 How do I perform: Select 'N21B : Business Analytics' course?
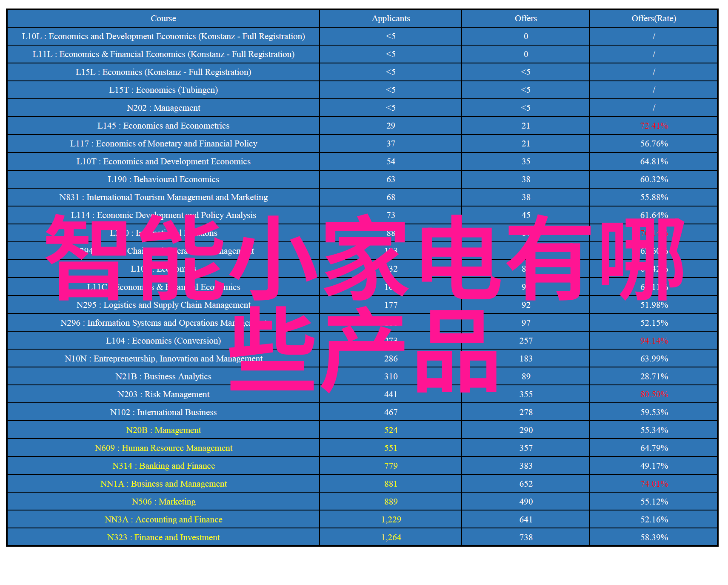(163, 376)
